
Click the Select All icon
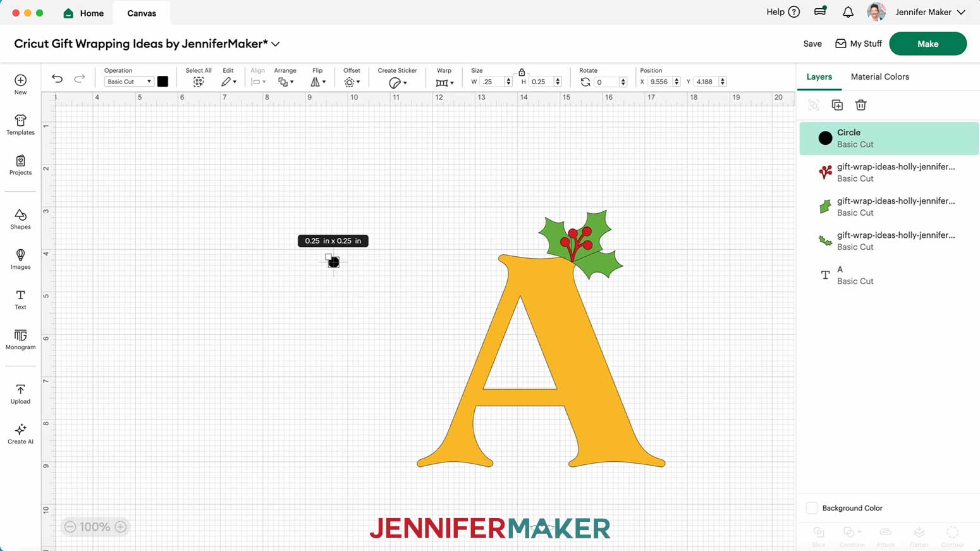199,82
